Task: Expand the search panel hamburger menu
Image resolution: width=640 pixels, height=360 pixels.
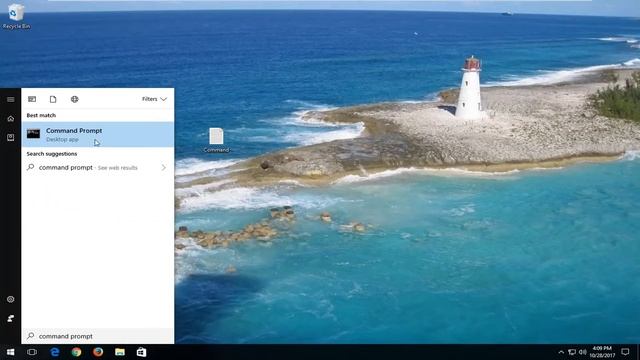Action: tap(11, 100)
